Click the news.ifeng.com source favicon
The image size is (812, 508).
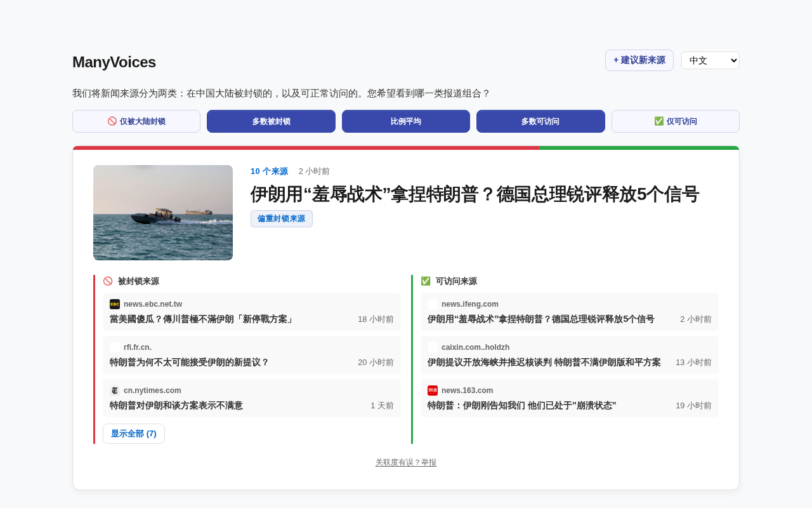[433, 304]
